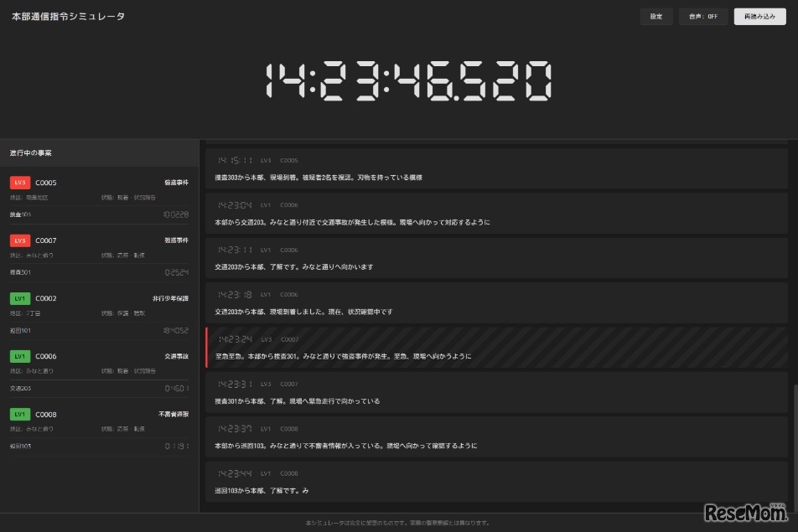The width and height of the screenshot is (798, 532).
Task: Click unit 巡回103 under C0008
Action: [x=20, y=446]
